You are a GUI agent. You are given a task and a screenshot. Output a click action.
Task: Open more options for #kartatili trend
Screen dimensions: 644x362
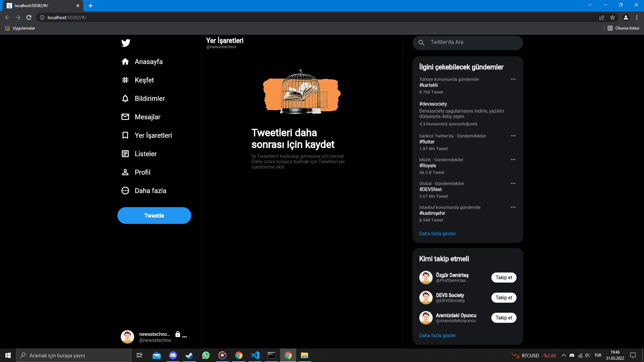(x=513, y=79)
